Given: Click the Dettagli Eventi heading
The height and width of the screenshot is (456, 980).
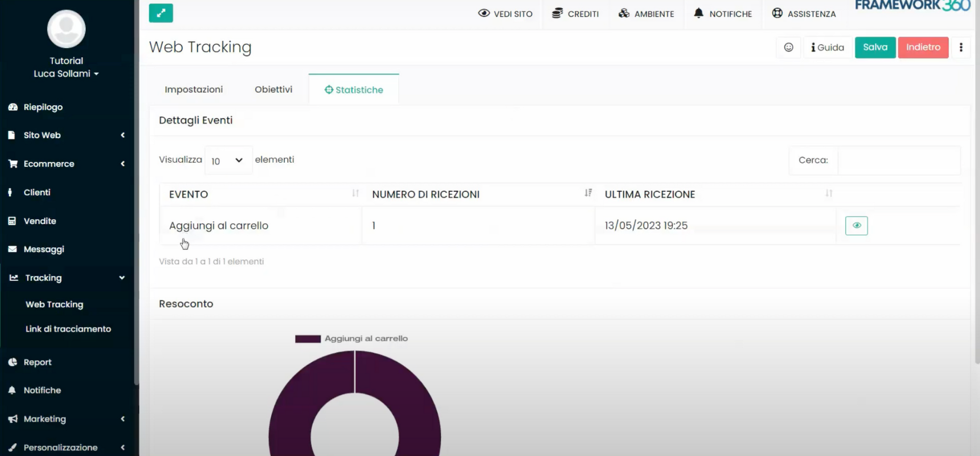Looking at the screenshot, I should click(195, 120).
